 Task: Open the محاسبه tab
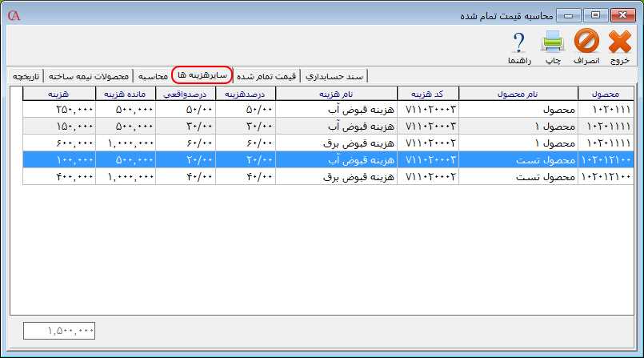[x=153, y=75]
